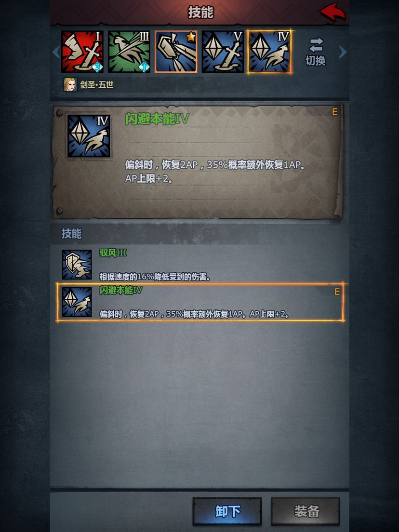Screen dimensions: 399x532
Task: Go to previous skill slots with left arrow
Action: (x=56, y=52)
